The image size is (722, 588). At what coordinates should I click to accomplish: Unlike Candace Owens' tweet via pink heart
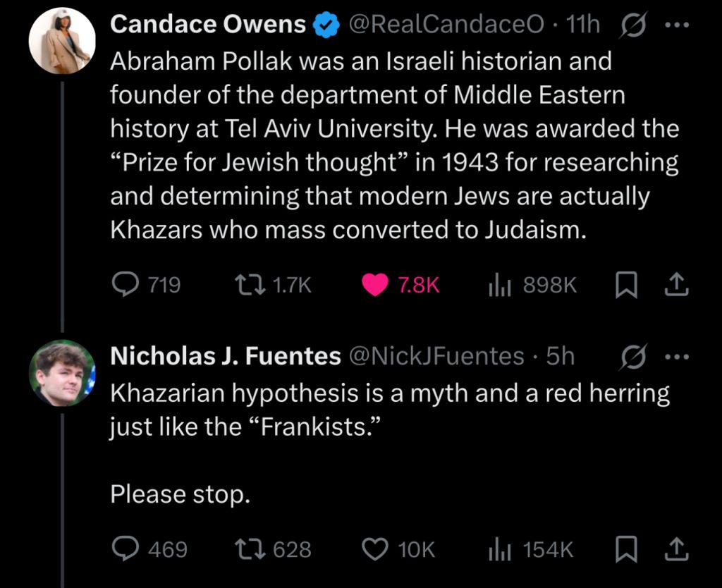coord(375,285)
